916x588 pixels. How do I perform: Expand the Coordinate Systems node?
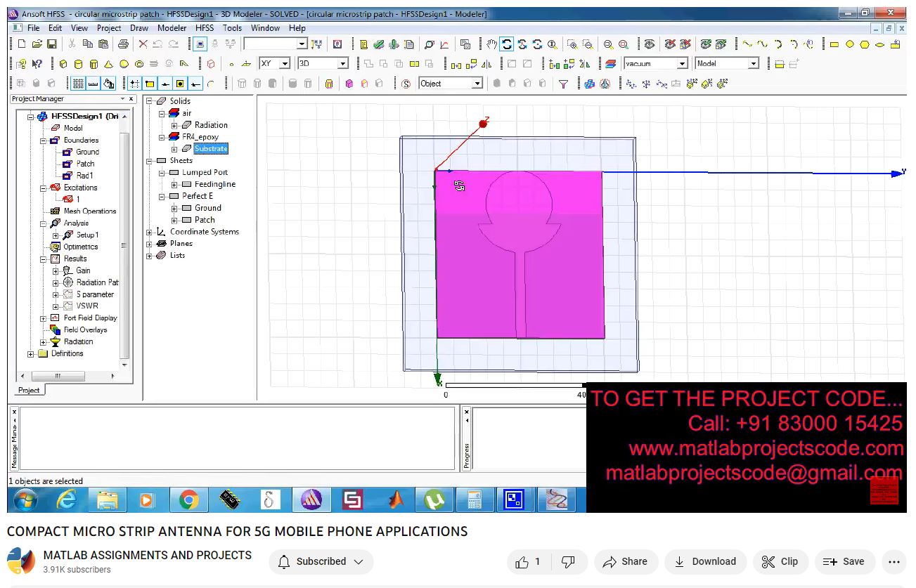150,232
